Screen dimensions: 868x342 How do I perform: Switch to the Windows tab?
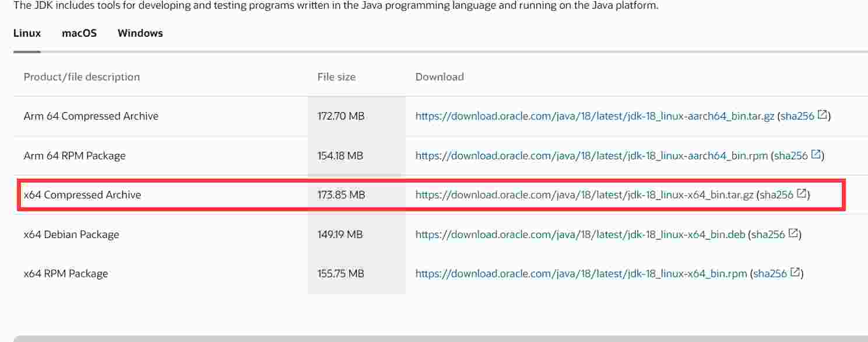[140, 33]
